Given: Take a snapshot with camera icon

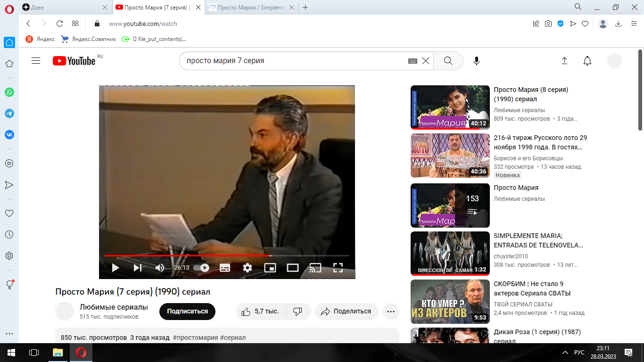Looking at the screenshot, I should click(548, 24).
